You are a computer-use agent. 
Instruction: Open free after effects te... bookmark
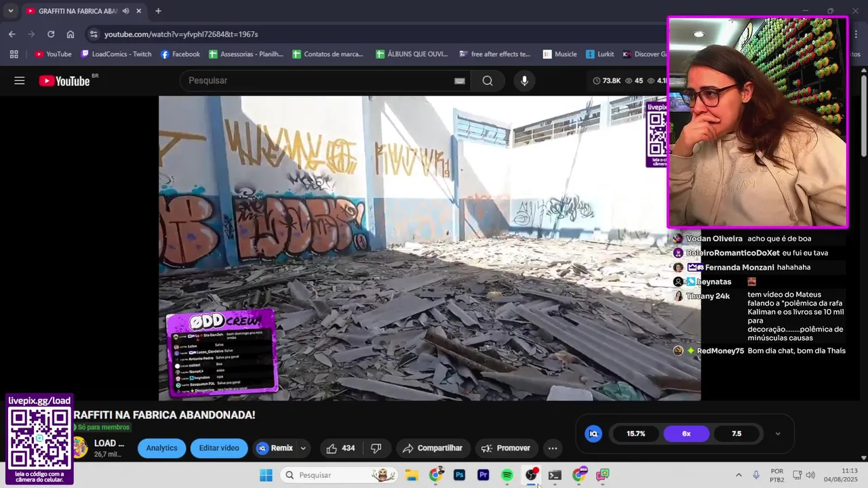pos(495,54)
